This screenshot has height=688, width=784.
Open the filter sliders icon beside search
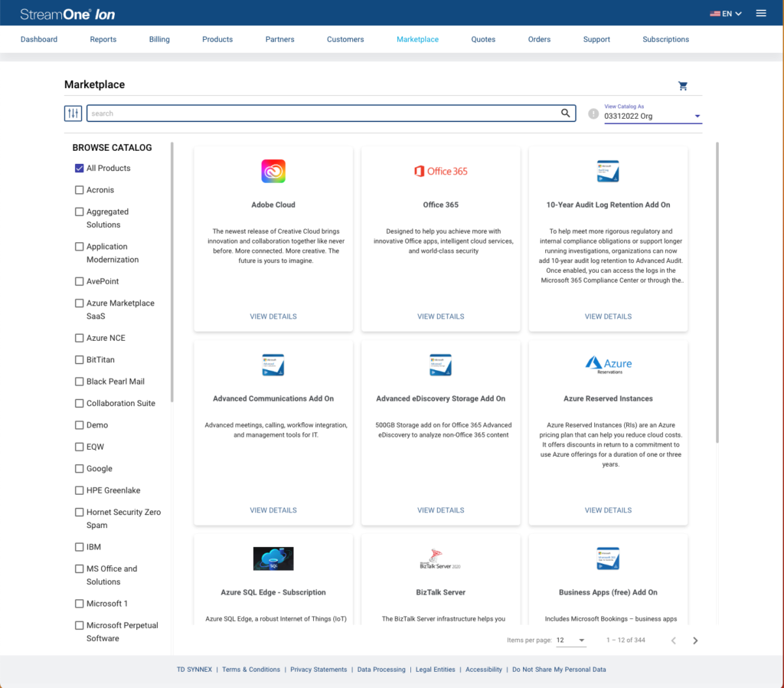tap(73, 113)
